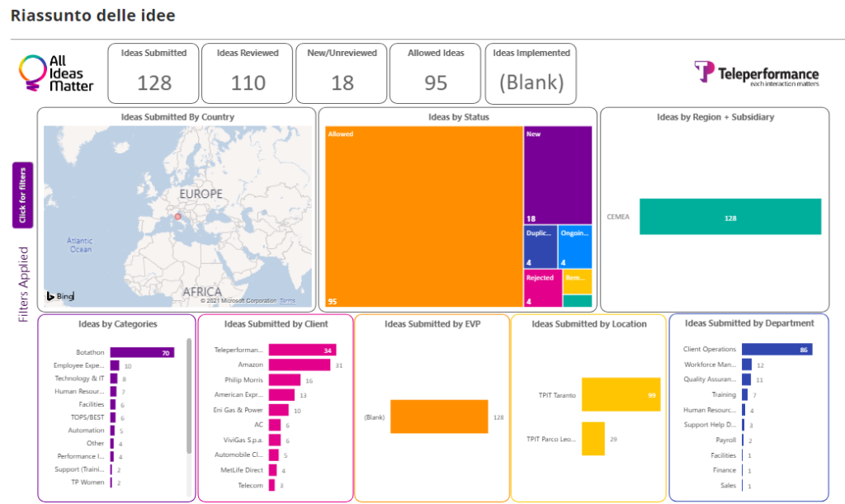
Task: Select the Client Operations department bar
Action: click(x=777, y=349)
